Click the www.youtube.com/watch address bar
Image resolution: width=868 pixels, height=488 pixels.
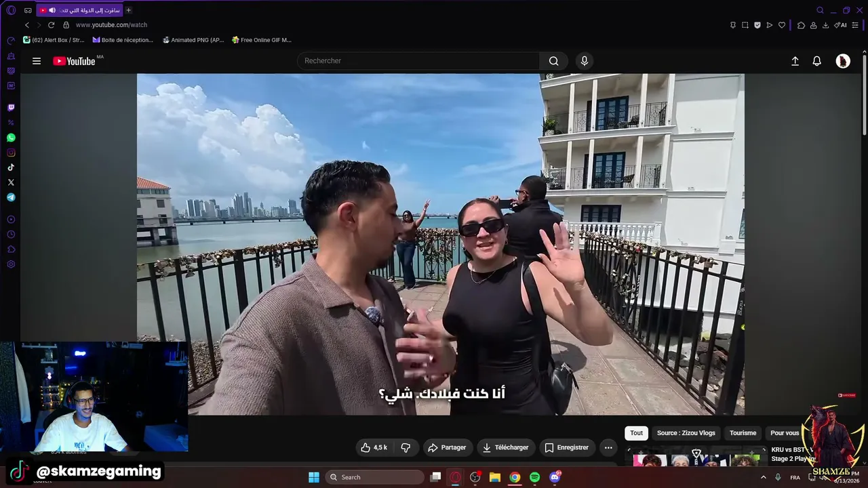pos(111,25)
